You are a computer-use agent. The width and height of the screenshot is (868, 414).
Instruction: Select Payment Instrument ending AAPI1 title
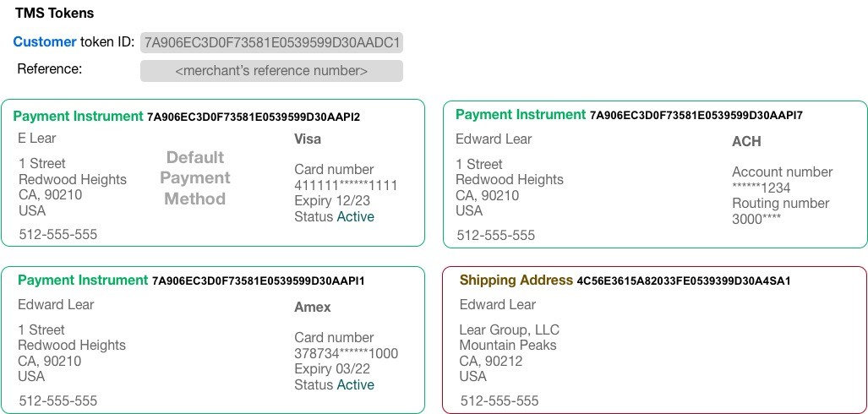point(191,280)
